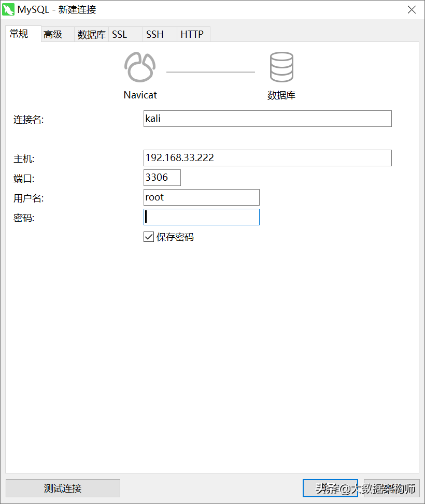Click the 用户名 field containing root
The image size is (425, 504).
click(202, 197)
